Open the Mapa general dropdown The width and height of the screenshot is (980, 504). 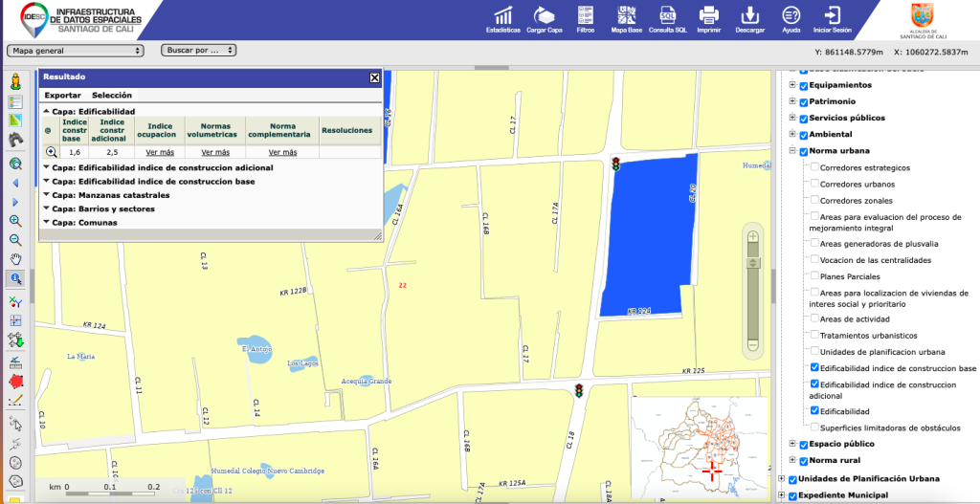75,51
